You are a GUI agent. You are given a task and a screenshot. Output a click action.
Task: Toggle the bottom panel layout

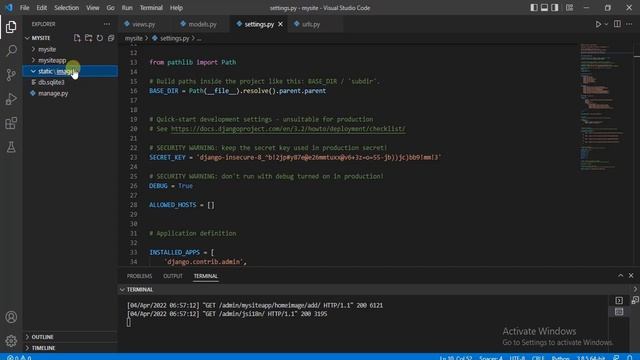tap(544, 8)
